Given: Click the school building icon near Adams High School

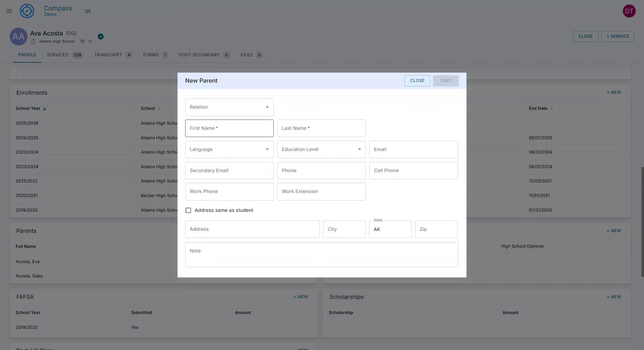Looking at the screenshot, I should click(x=33, y=41).
